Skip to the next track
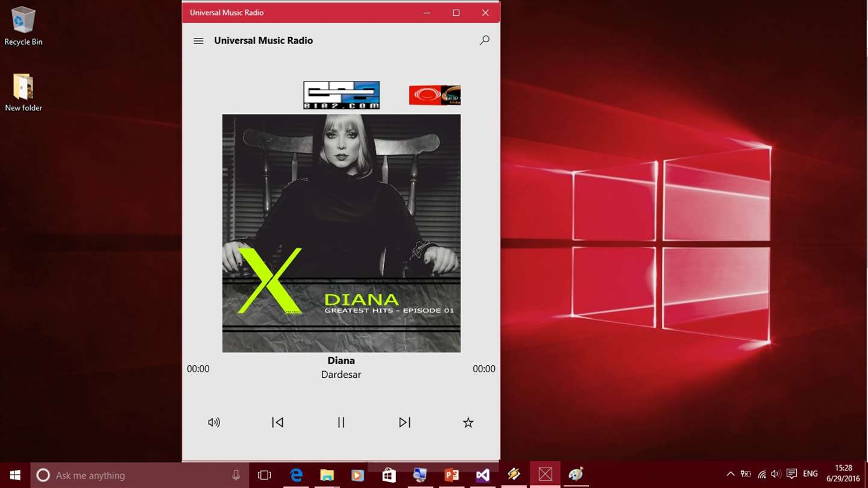This screenshot has height=488, width=868. 404,422
